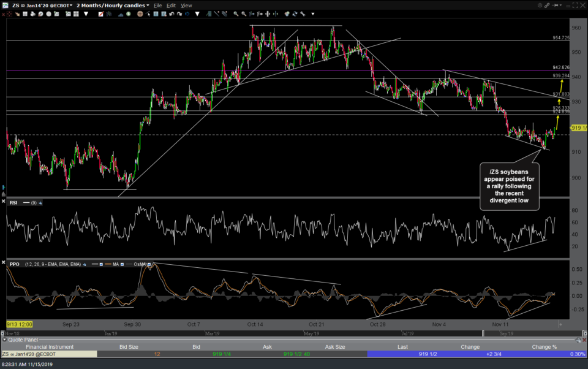Open the View menu
This screenshot has width=588, height=369.
tap(186, 6)
